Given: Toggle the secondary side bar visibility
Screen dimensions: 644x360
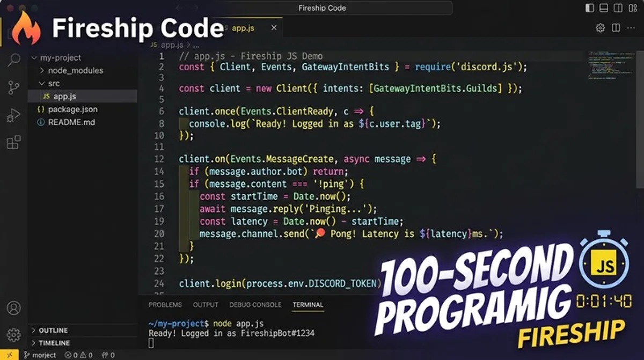Looking at the screenshot, I should click(x=618, y=8).
